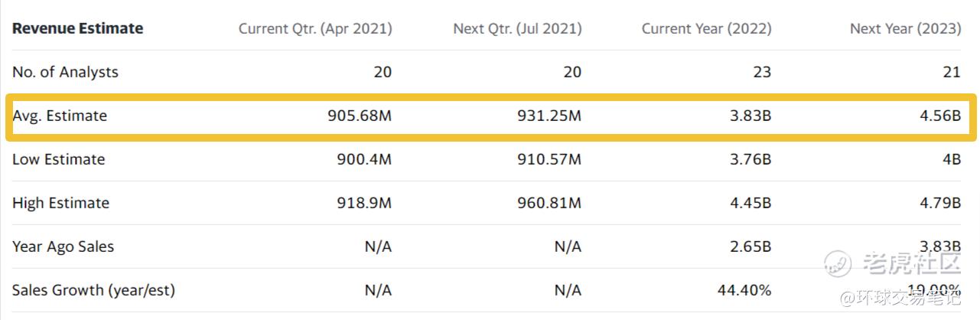This screenshot has width=980, height=320.
Task: Click the 910.57M low estimate value
Action: point(549,159)
